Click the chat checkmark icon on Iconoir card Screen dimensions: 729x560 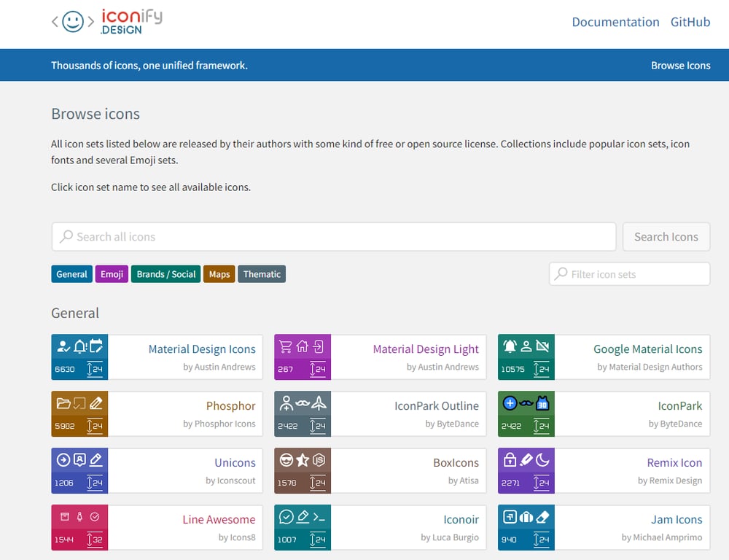[286, 517]
